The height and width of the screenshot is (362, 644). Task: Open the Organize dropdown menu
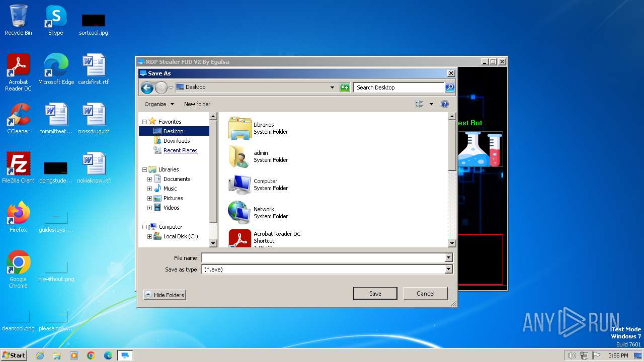click(159, 104)
